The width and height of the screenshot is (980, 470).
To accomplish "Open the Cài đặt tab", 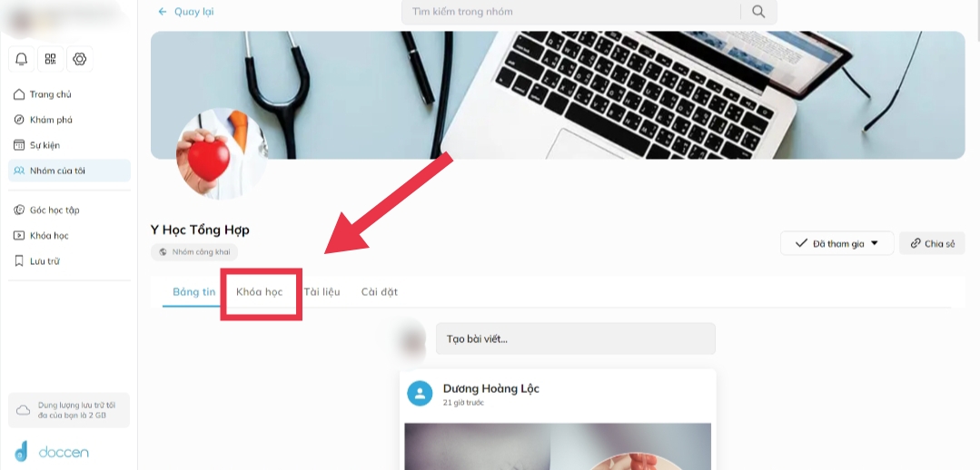I will pyautogui.click(x=380, y=291).
